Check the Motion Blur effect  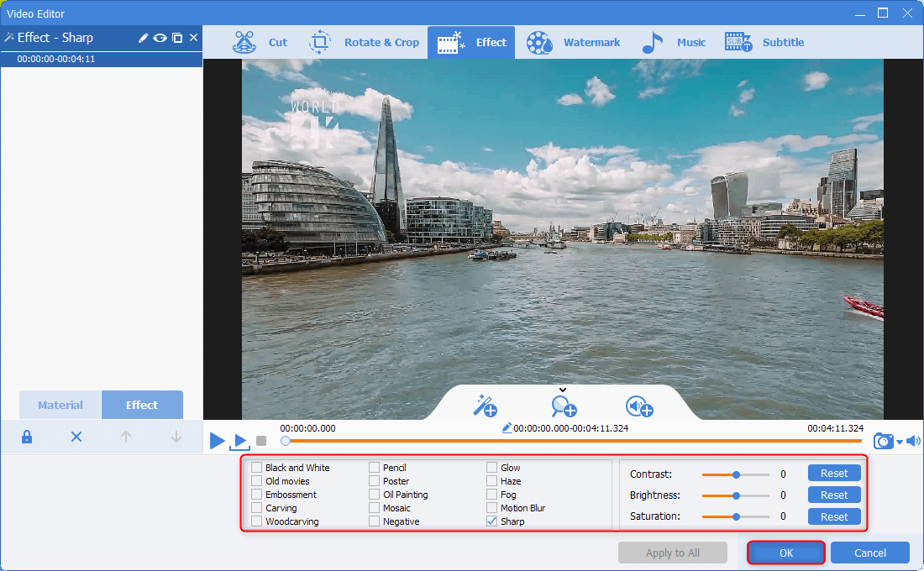pyautogui.click(x=492, y=508)
